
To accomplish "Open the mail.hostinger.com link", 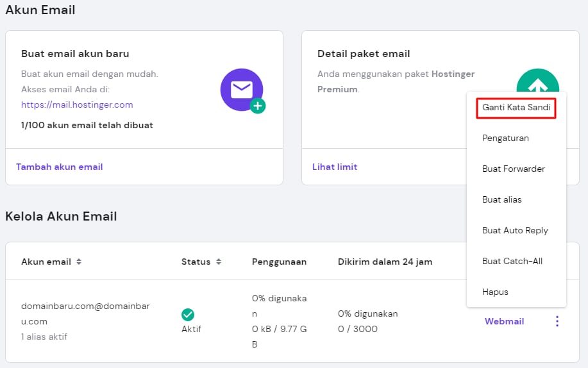I will click(x=77, y=105).
